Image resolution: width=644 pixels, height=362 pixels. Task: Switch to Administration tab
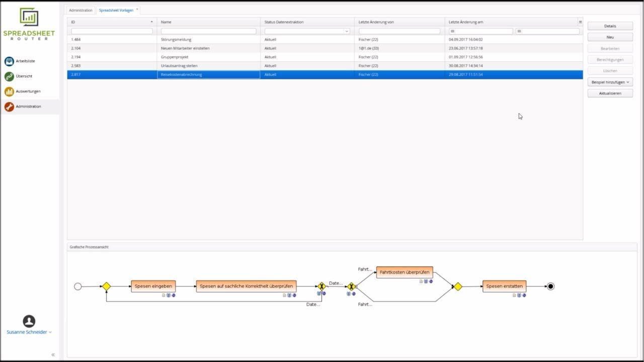point(80,10)
